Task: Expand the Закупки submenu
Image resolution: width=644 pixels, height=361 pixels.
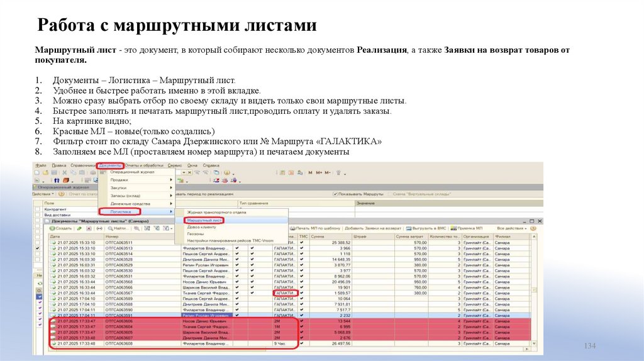Action: click(136, 187)
